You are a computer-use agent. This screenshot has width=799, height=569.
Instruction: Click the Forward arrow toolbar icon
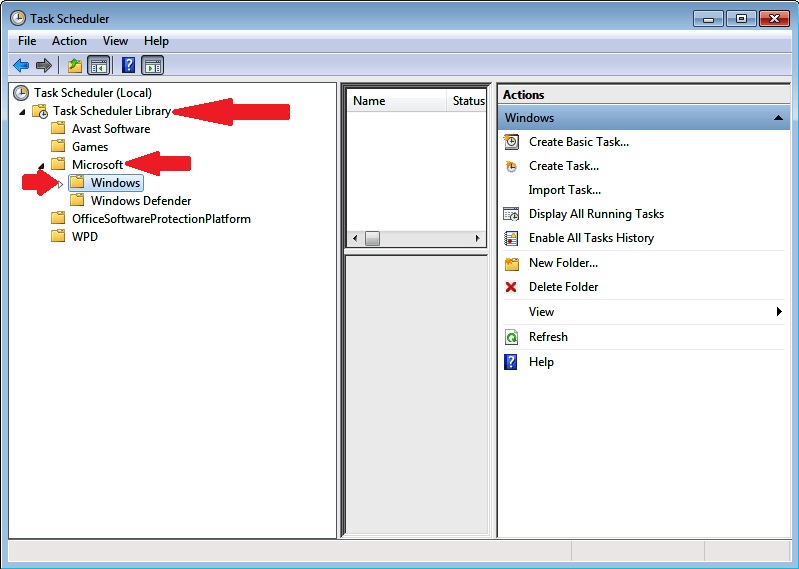[x=44, y=65]
